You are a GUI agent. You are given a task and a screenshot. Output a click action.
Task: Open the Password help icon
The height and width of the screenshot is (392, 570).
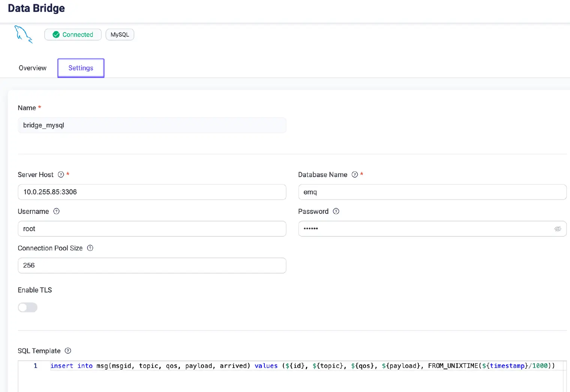click(336, 211)
